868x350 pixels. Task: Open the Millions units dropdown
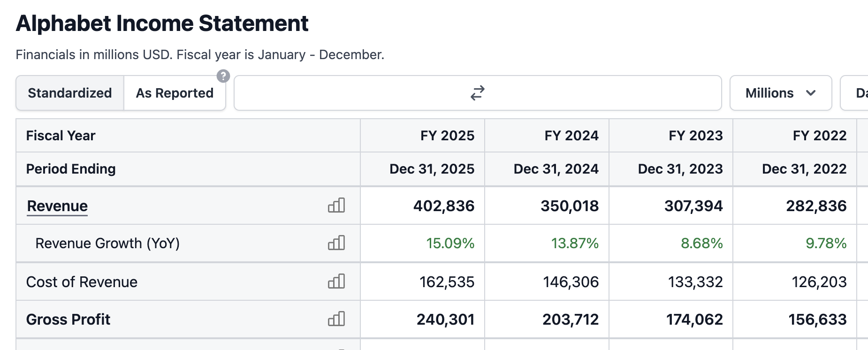781,93
